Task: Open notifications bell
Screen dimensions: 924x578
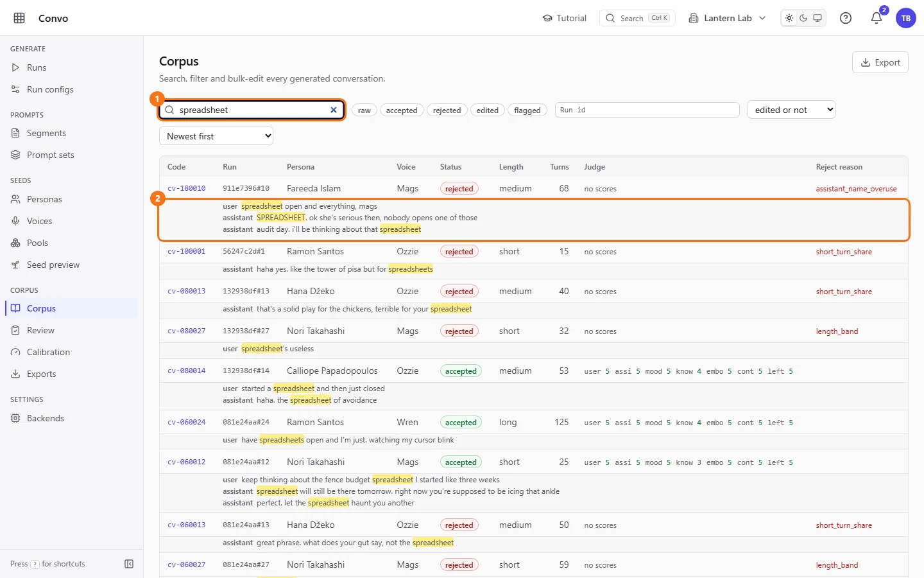Action: tap(877, 18)
